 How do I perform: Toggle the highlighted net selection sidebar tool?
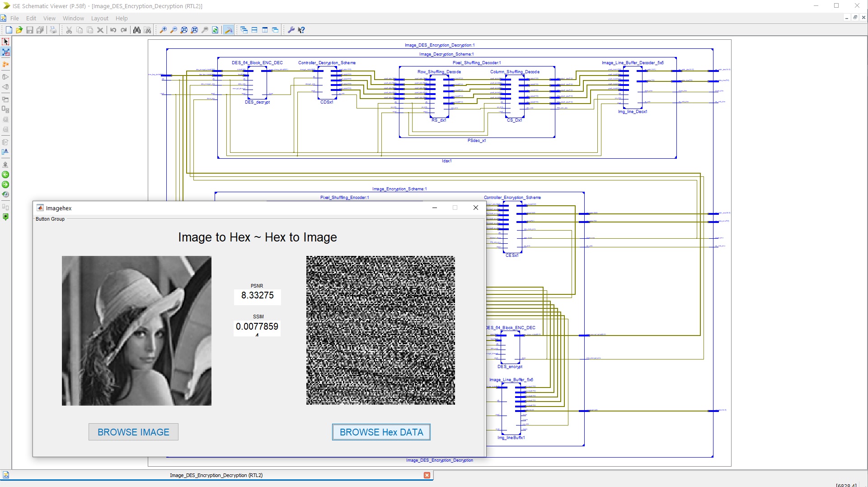point(5,52)
